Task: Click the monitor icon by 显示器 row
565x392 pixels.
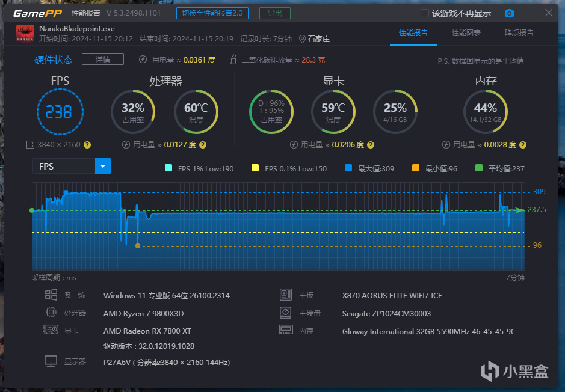Action: click(x=51, y=361)
